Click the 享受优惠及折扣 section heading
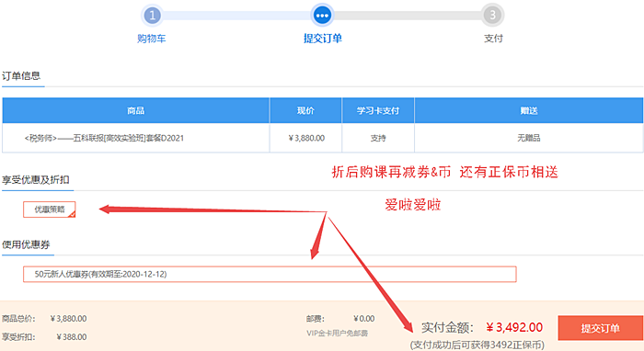The image size is (644, 351). click(x=36, y=180)
